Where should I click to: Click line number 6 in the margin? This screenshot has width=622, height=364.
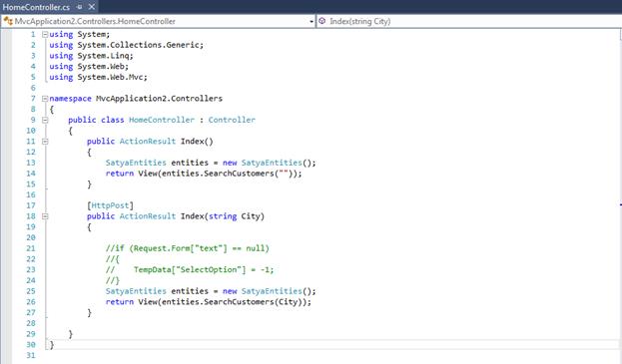click(33, 88)
